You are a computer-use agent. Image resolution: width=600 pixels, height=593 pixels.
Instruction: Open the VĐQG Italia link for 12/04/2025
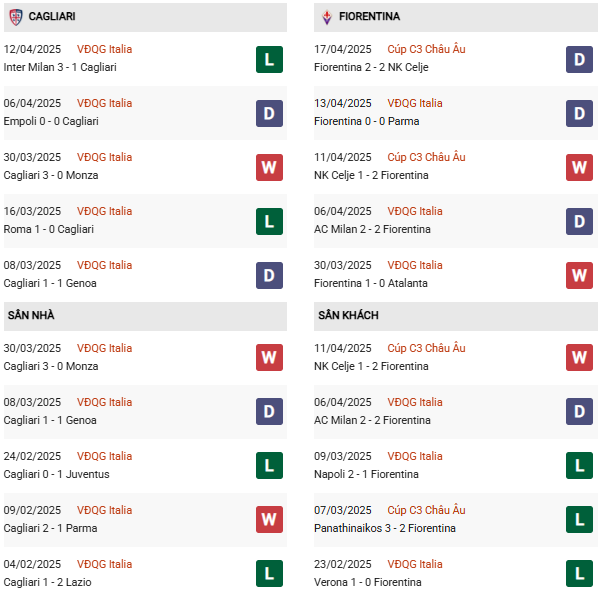(x=104, y=49)
